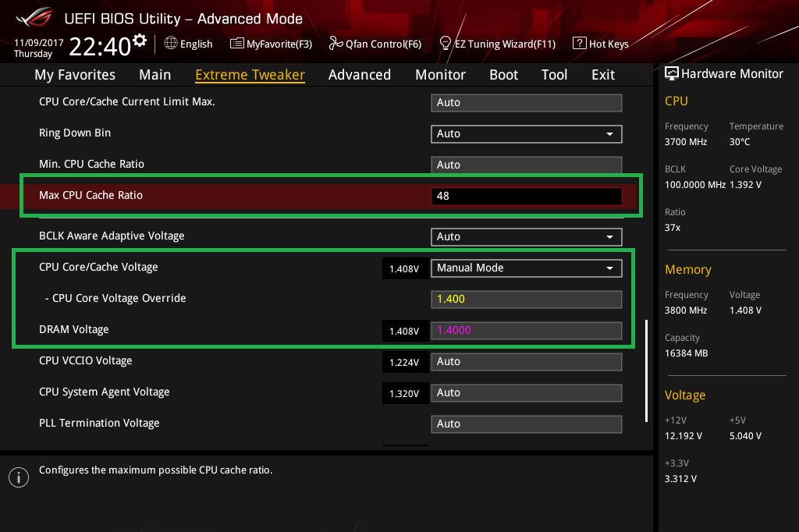Select the CPU Core/Cache Voltage label
This screenshot has width=799, height=532.
click(x=98, y=267)
